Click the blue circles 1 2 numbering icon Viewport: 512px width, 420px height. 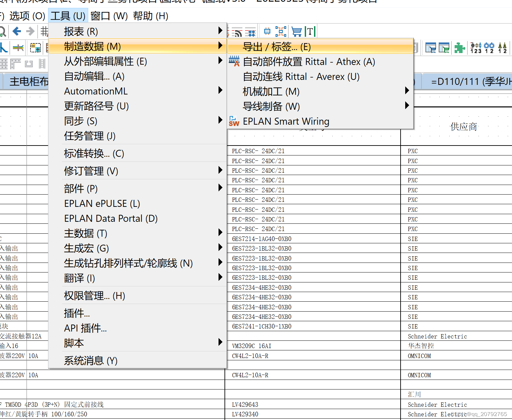(x=489, y=48)
